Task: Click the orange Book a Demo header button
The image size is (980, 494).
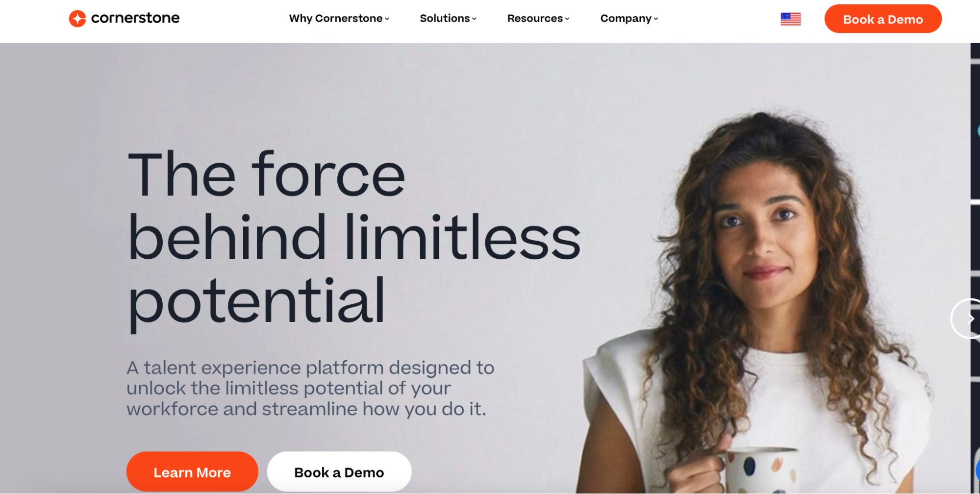Action: [883, 19]
